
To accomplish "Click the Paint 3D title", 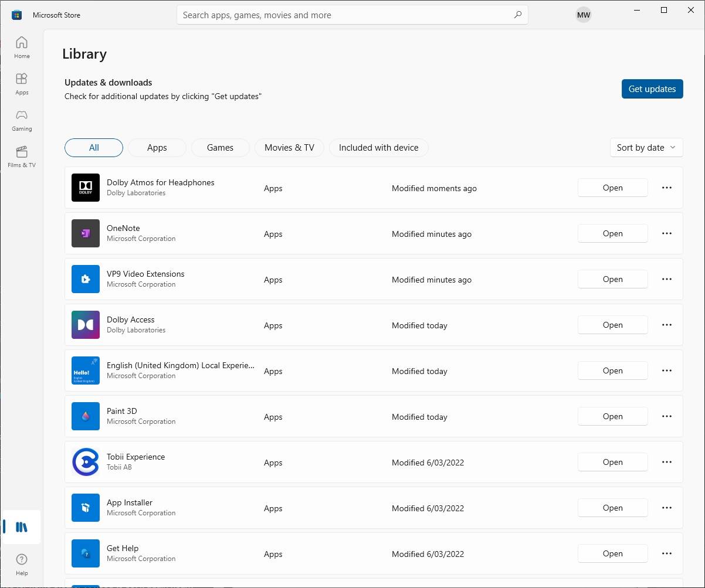I will [122, 411].
